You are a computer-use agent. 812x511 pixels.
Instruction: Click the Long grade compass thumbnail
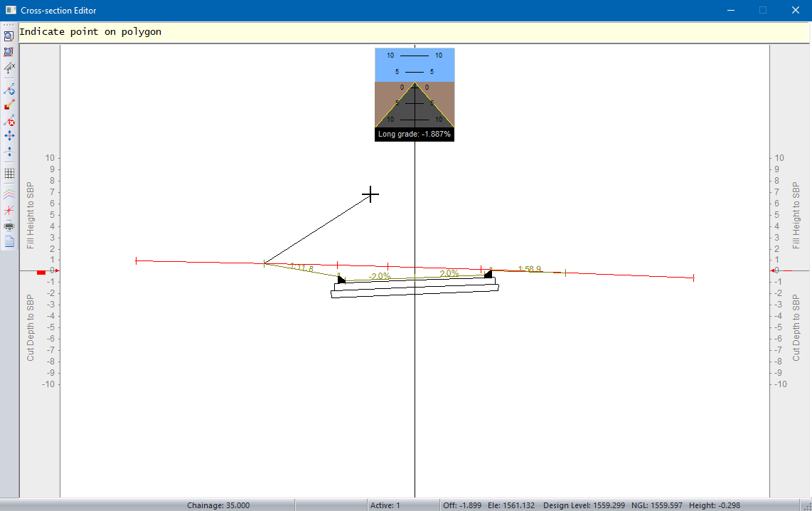(x=415, y=94)
